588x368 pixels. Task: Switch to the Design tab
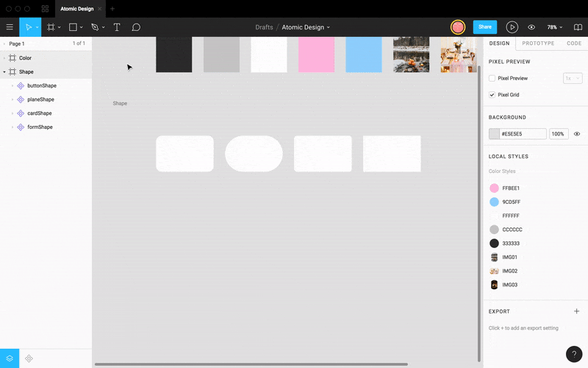(x=499, y=43)
